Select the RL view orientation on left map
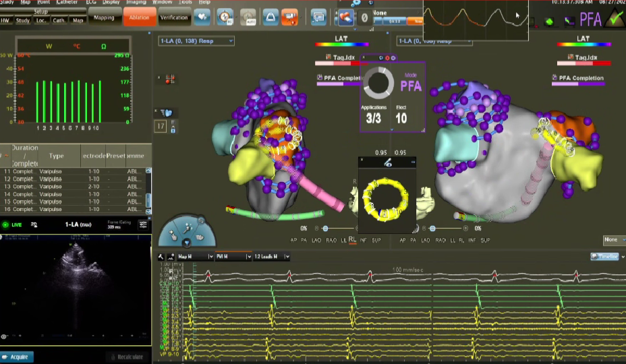Image resolution: width=626 pixels, height=364 pixels. pos(352,240)
